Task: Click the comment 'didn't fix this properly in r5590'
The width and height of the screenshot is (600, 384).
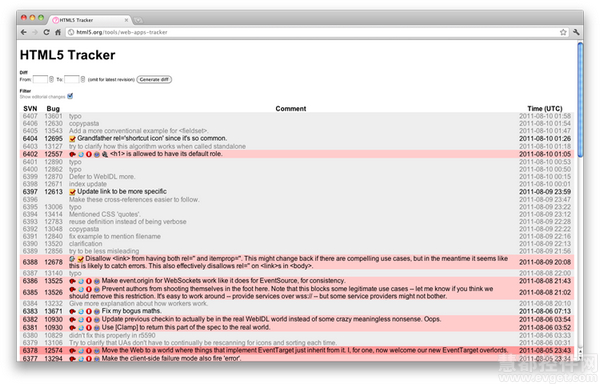Action: pos(112,335)
